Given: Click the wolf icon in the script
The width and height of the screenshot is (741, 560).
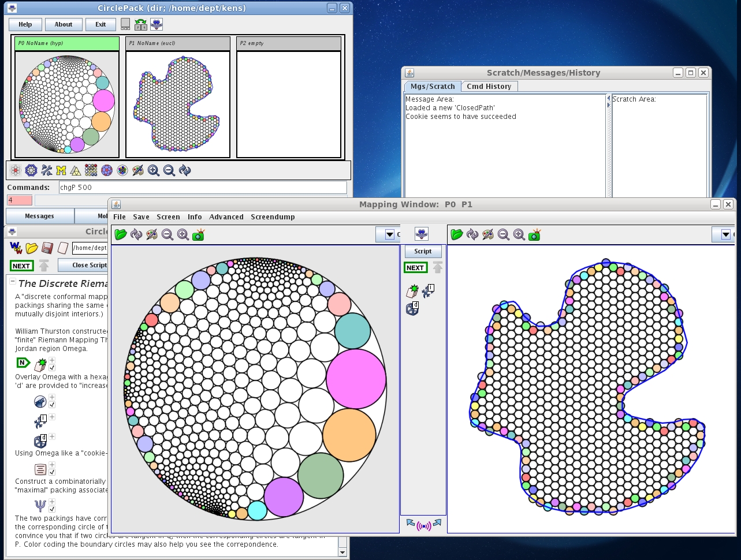Looking at the screenshot, I should point(40,402).
